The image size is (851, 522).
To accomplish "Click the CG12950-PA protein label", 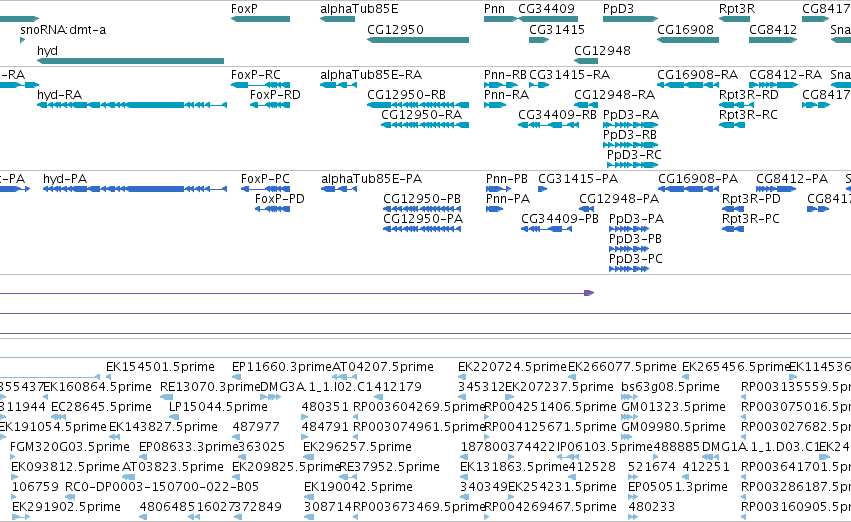I will 423,219.
